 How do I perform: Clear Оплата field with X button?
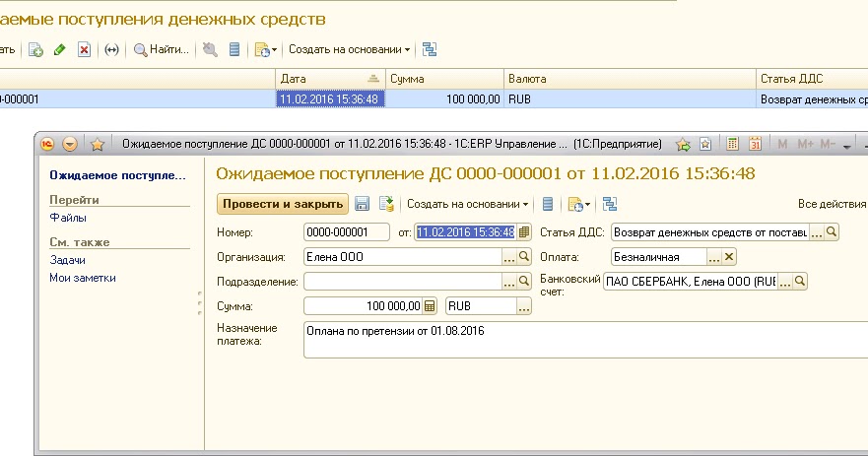729,257
